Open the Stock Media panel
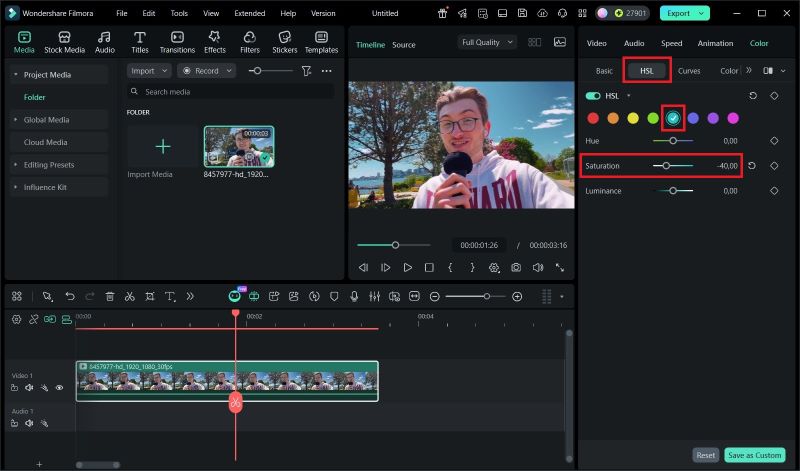 pyautogui.click(x=64, y=42)
